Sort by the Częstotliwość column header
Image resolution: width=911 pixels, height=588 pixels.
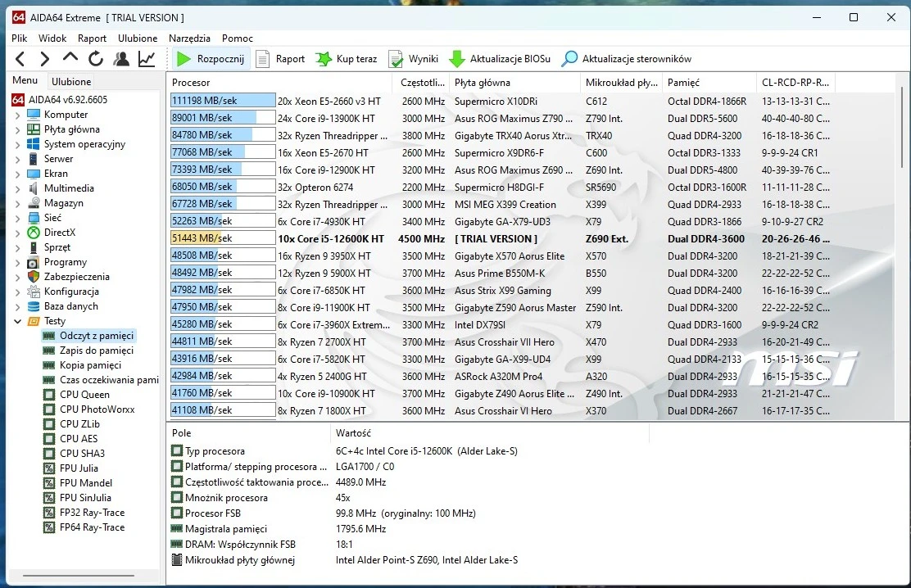421,83
